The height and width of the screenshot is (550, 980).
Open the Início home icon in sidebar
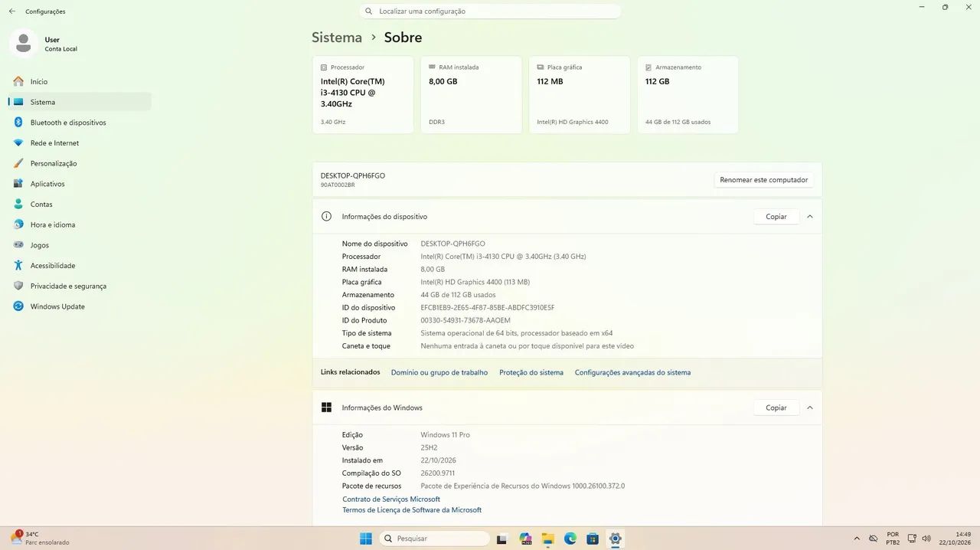coord(18,81)
